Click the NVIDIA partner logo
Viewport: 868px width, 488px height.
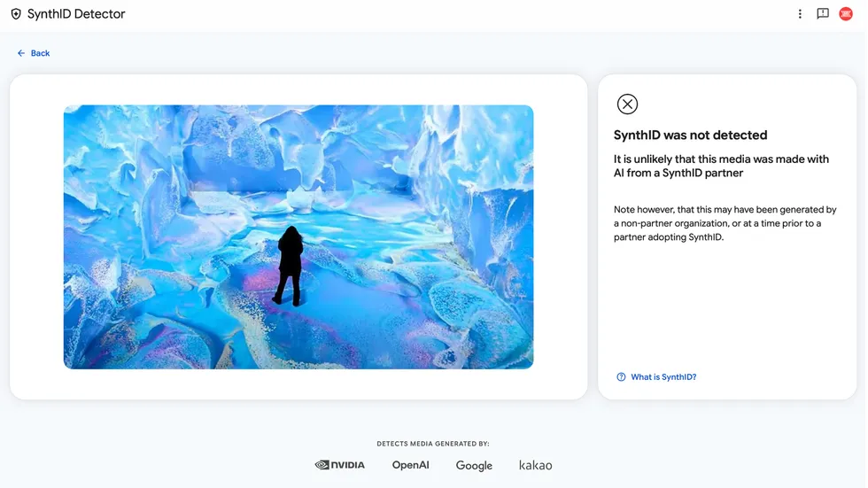tap(340, 465)
